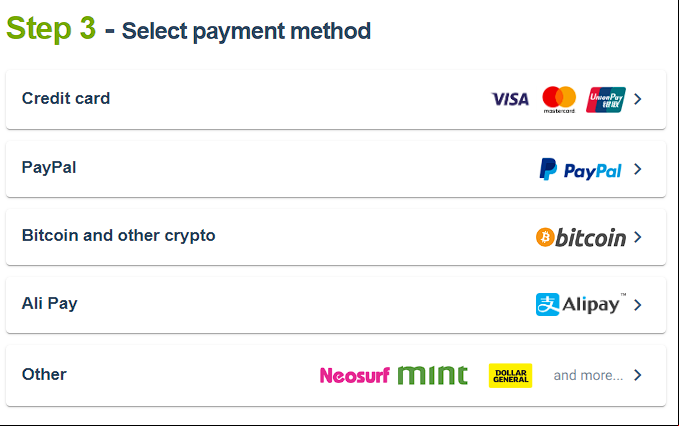Click the Visa logo
Image resolution: width=679 pixels, height=426 pixels.
tap(510, 99)
